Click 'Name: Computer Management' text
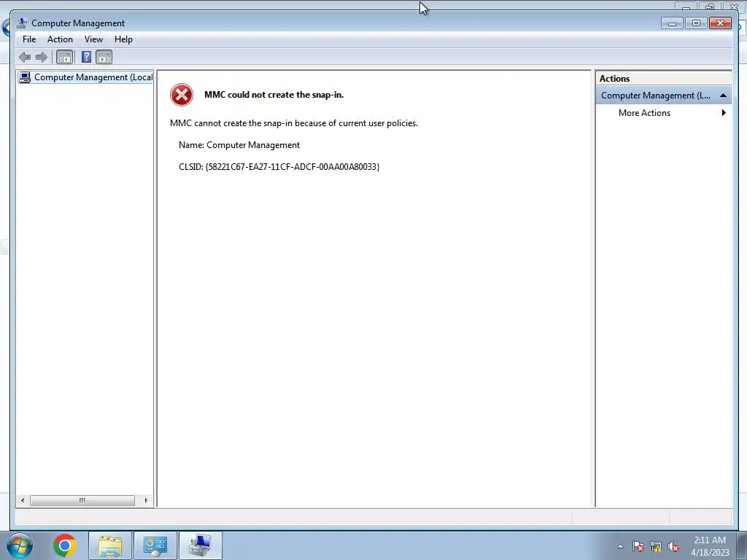The image size is (747, 560). (x=239, y=145)
